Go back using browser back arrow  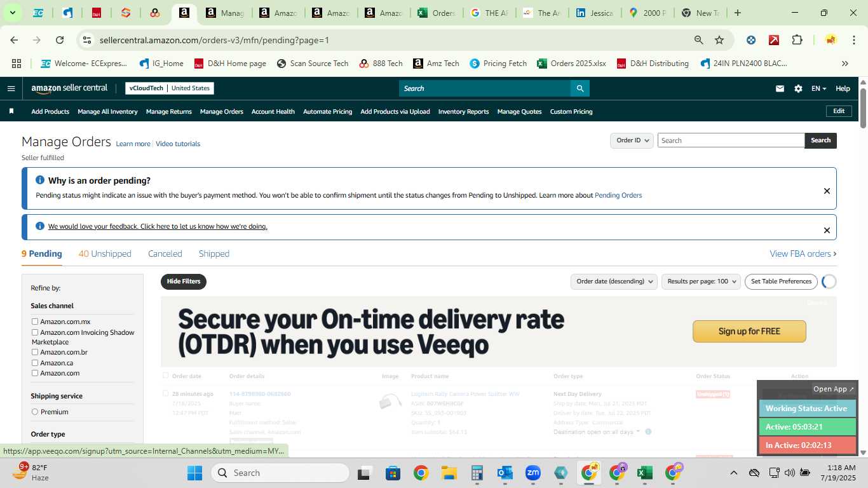(15, 40)
